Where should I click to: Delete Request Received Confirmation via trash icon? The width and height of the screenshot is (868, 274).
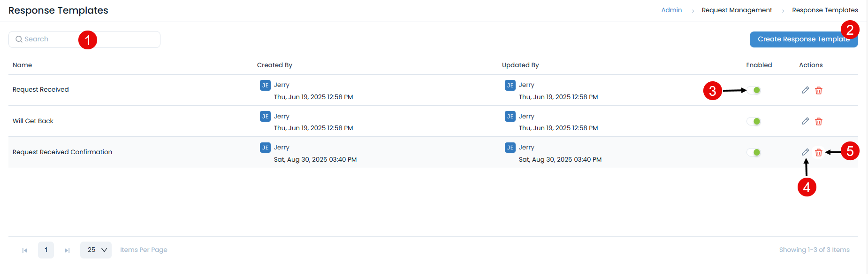point(819,152)
